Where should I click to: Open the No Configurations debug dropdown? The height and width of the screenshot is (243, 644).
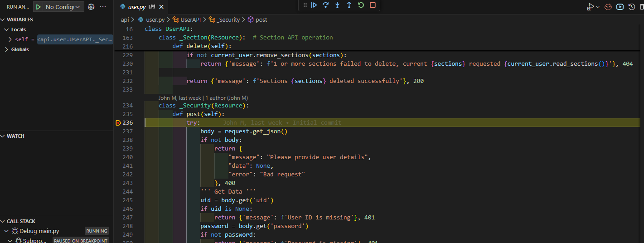64,7
